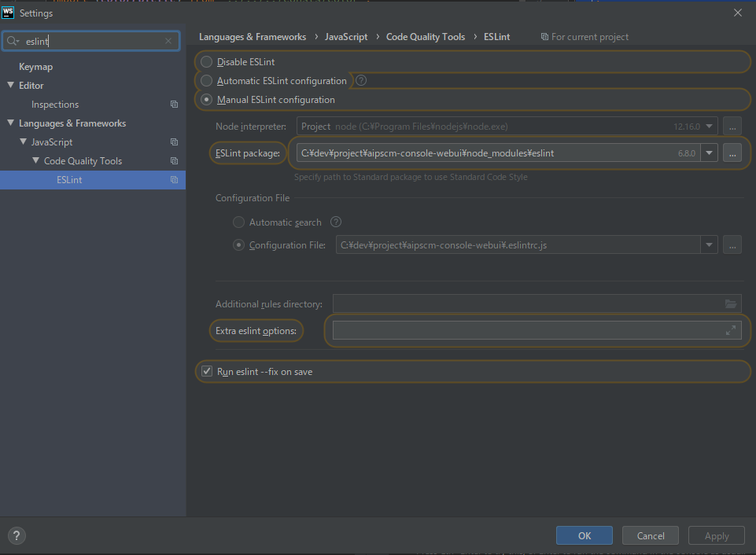Click project-level icon on ESLint tree row
This screenshot has height=555, width=756.
point(174,179)
